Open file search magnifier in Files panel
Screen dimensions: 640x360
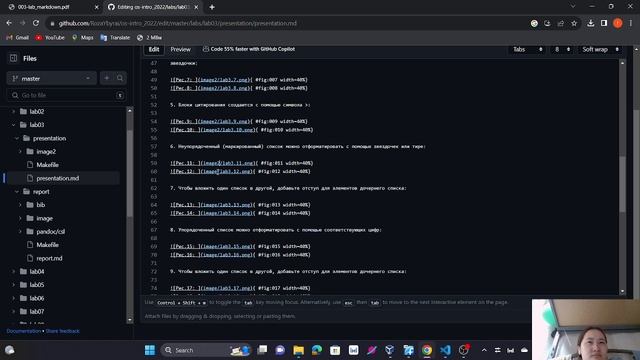(120, 78)
